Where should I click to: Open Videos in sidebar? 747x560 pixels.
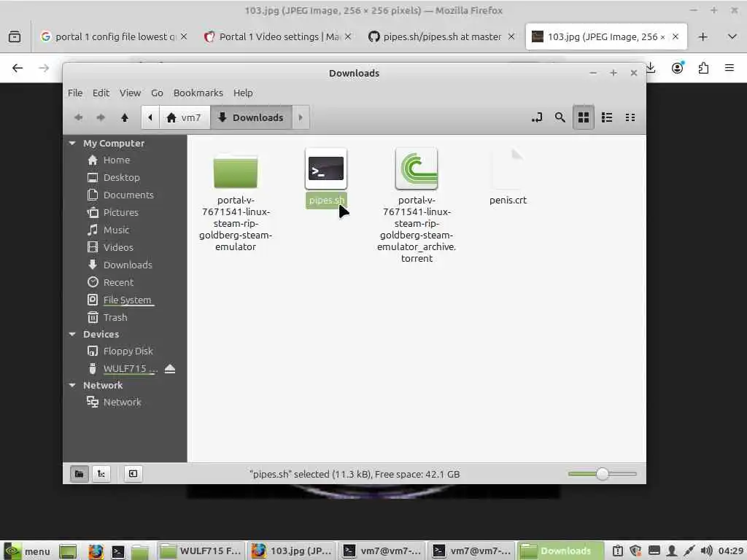point(118,247)
